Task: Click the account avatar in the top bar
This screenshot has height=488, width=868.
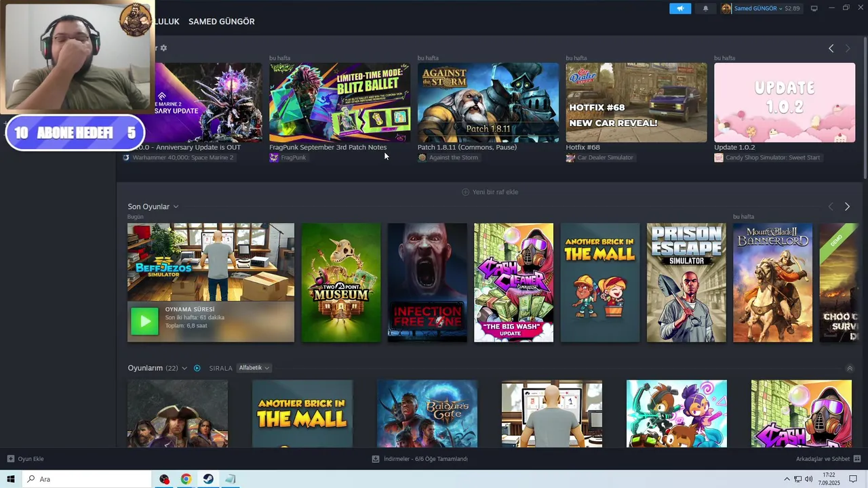Action: click(726, 8)
